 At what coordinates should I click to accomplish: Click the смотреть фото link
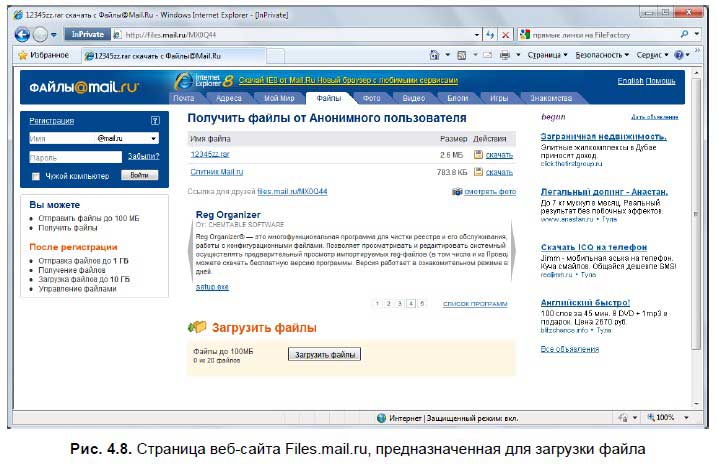[x=490, y=192]
